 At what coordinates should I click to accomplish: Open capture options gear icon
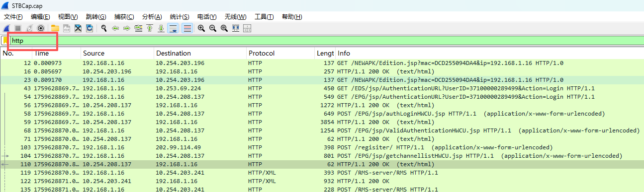click(x=41, y=28)
